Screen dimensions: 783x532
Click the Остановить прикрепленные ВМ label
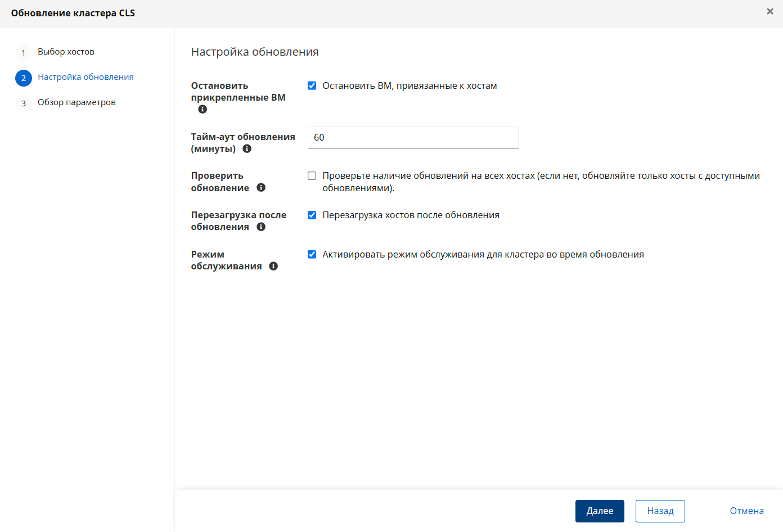coord(238,92)
